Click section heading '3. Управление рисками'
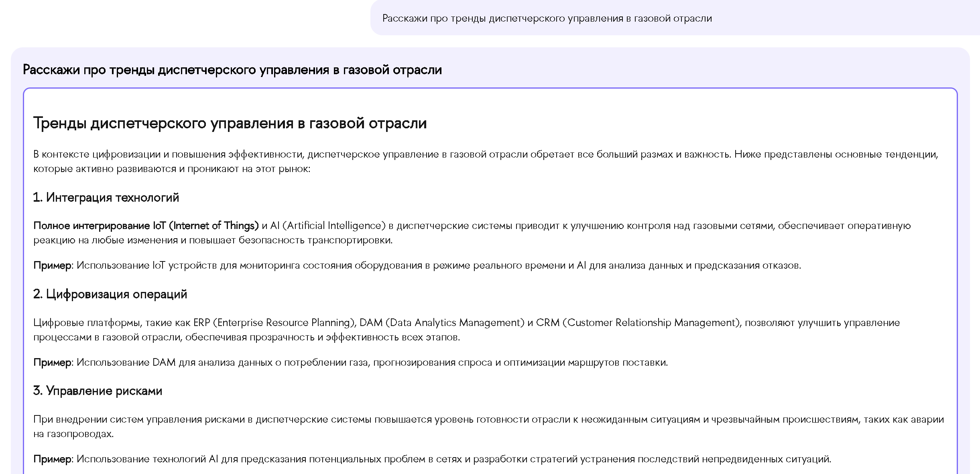 click(x=98, y=391)
